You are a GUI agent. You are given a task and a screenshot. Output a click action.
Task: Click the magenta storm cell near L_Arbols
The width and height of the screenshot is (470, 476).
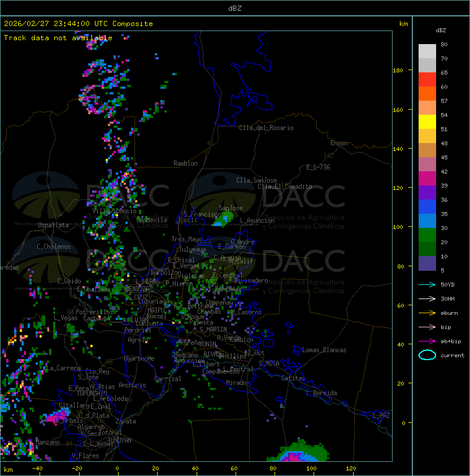(55, 416)
